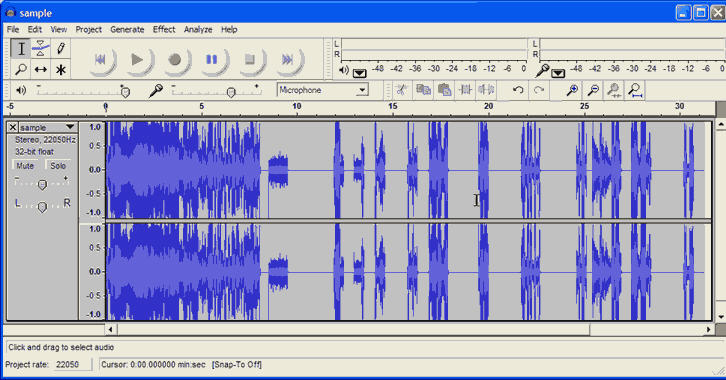
Task: Start recording with Record button
Action: point(175,60)
